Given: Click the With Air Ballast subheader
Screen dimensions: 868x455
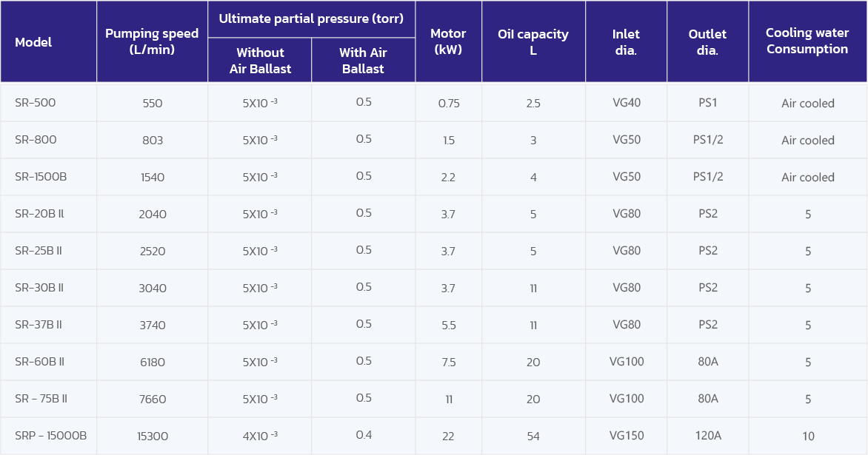Looking at the screenshot, I should (363, 61).
